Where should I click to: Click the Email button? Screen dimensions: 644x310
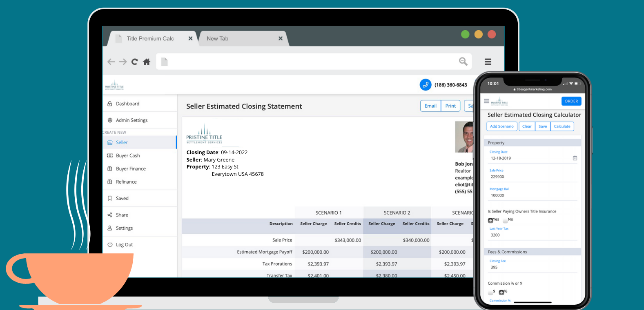tap(430, 106)
